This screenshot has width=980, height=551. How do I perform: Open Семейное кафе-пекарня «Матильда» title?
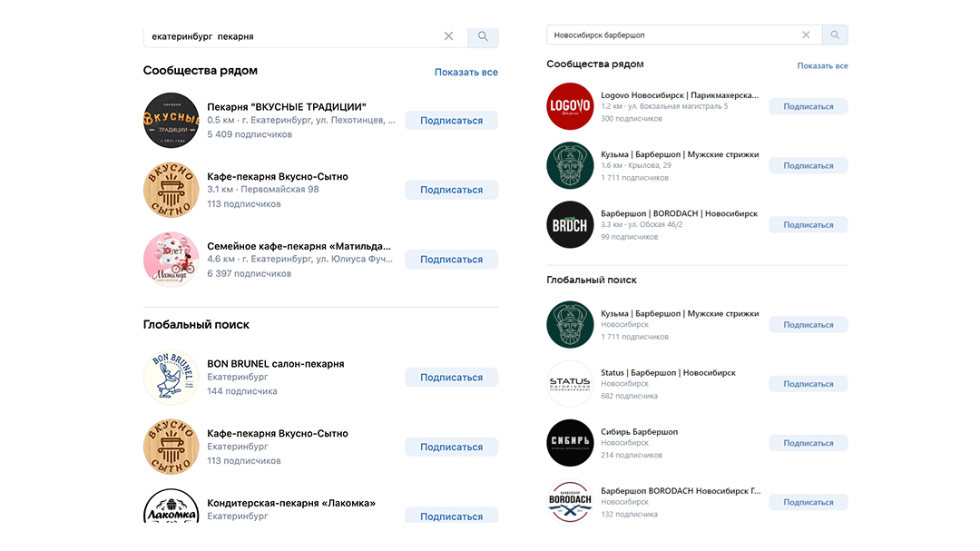(x=299, y=246)
